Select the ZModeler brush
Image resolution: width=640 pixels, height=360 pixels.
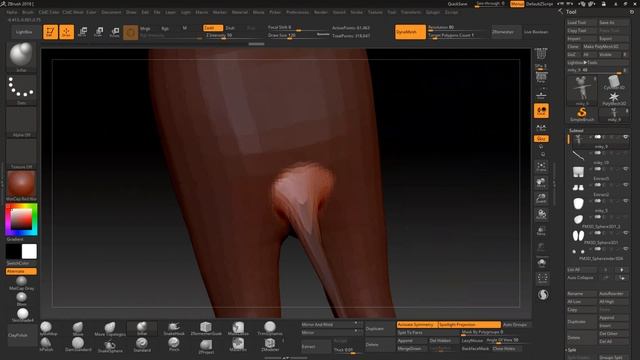(270, 344)
